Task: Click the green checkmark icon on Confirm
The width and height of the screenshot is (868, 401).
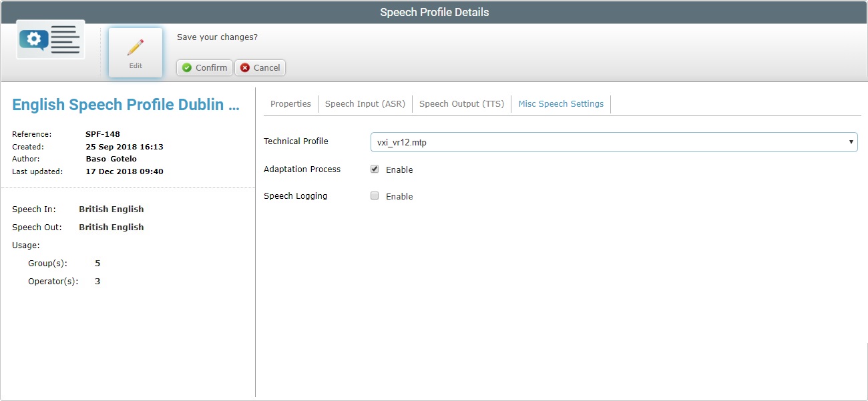Action: (186, 67)
